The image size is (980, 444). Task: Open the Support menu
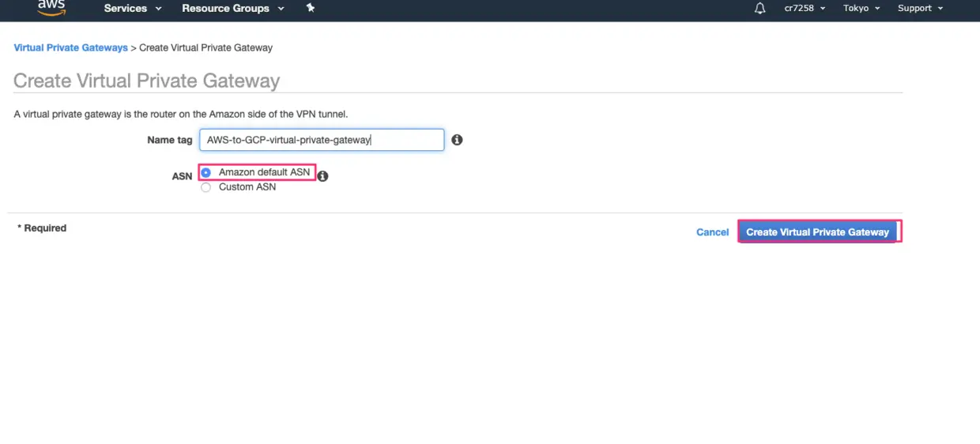tap(920, 8)
